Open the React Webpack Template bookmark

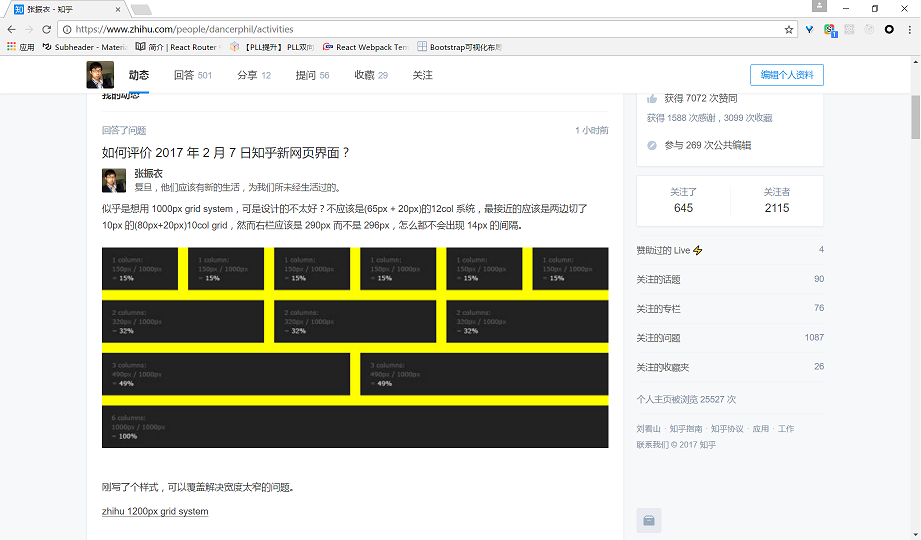(365, 47)
